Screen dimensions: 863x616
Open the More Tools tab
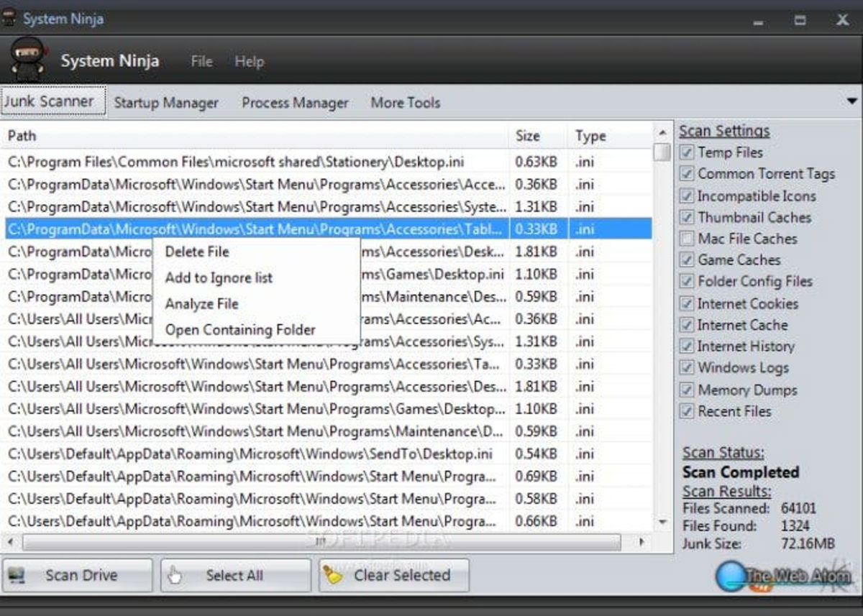405,103
